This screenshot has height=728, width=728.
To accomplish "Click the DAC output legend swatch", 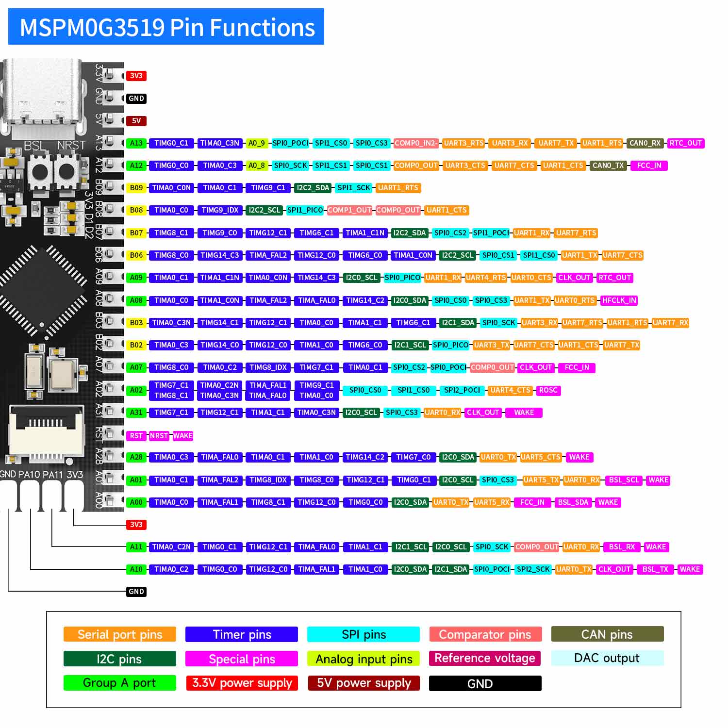I will coord(607,658).
